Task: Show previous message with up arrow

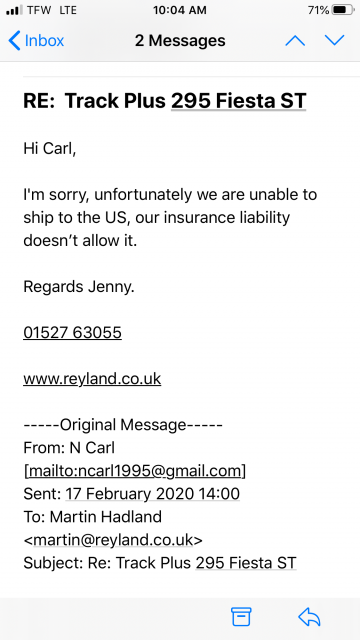Action: coord(295,40)
